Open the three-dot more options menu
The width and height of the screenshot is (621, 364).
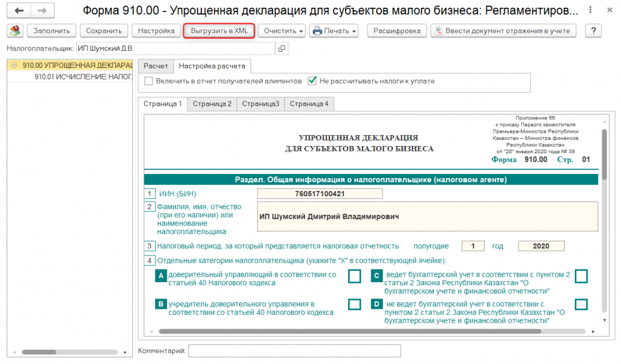[591, 12]
